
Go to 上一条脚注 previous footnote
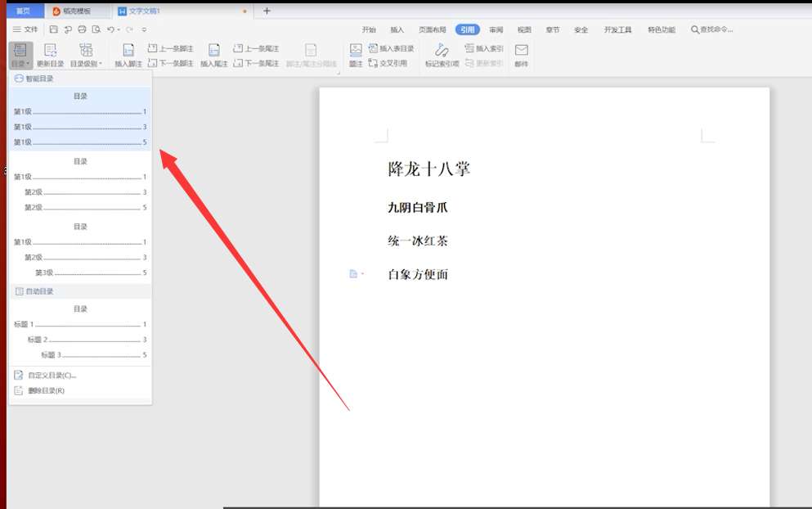click(170, 48)
